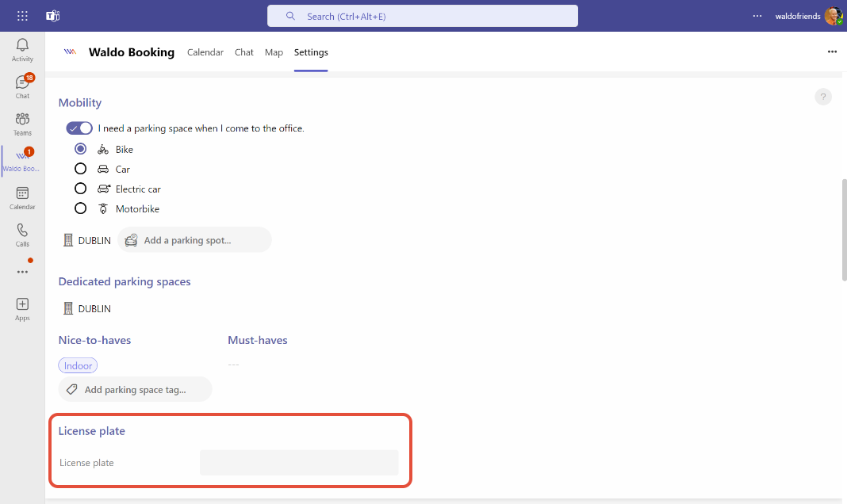The width and height of the screenshot is (847, 504).
Task: Click the Must-haves heading
Action: click(258, 340)
